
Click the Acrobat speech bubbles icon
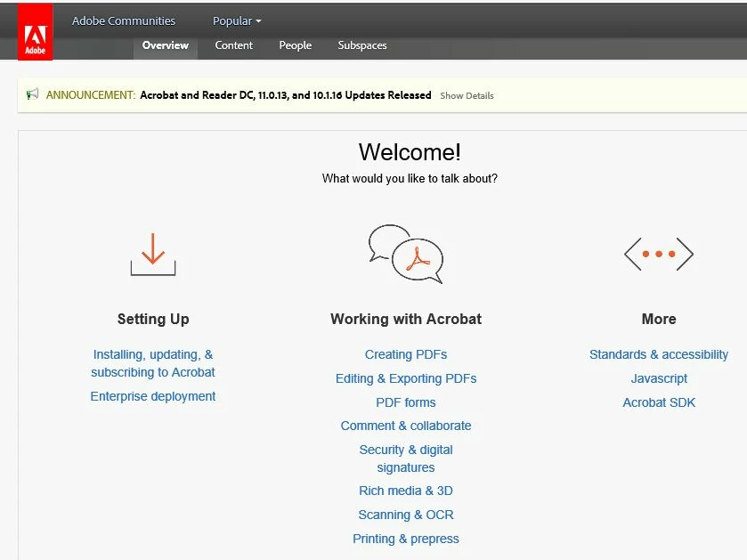click(x=406, y=254)
